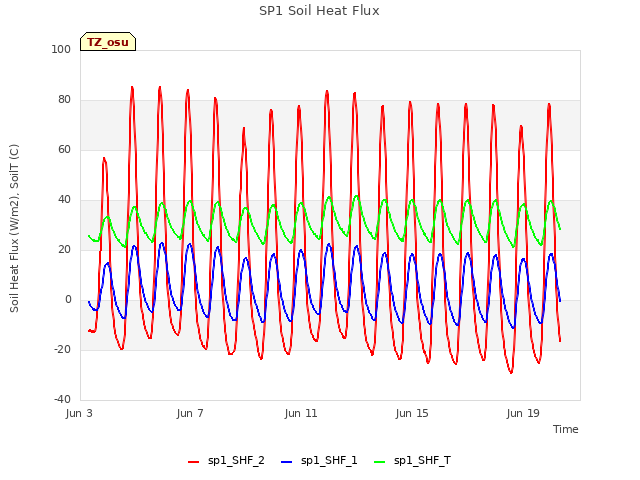Click the Jun 3 x-axis tick label

79,413
